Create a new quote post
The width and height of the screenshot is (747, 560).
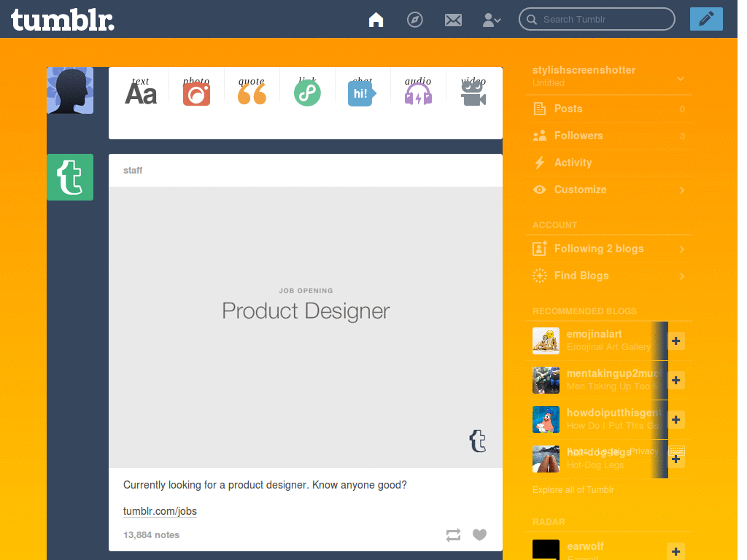click(x=252, y=92)
